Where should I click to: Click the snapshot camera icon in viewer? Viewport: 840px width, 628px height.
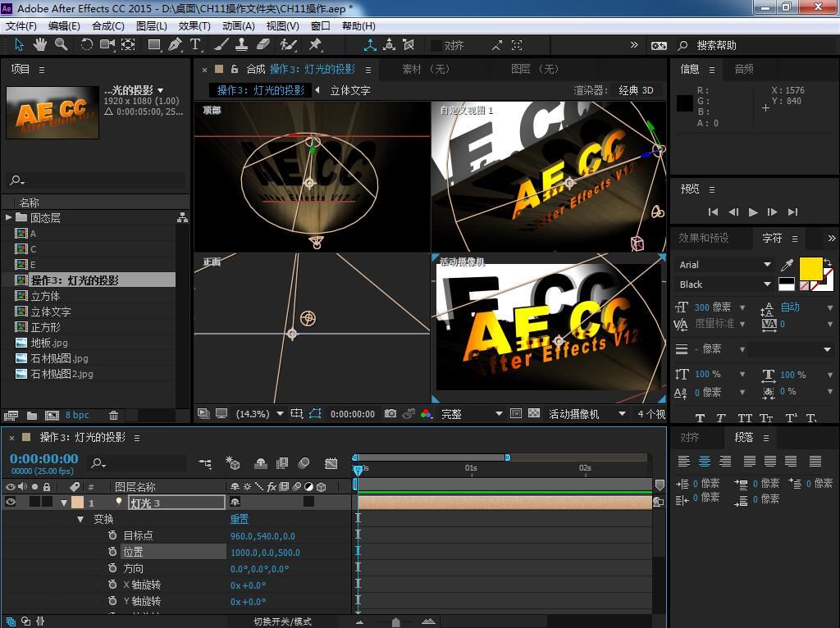point(390,414)
